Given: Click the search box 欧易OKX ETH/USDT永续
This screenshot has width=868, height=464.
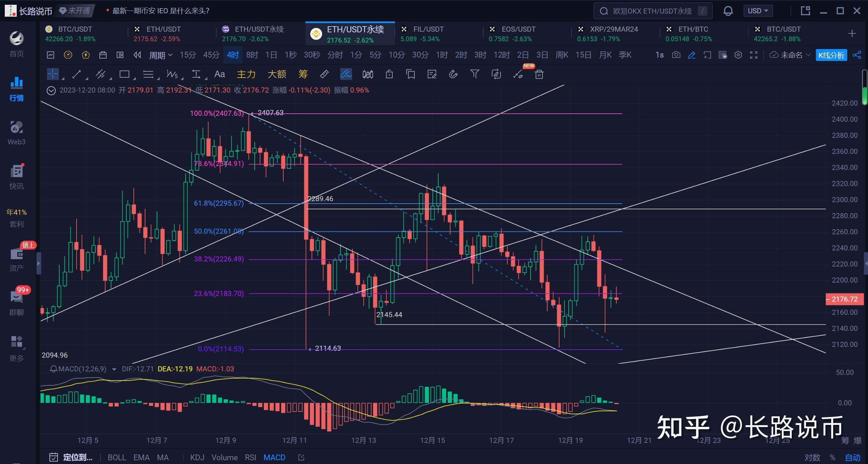Looking at the screenshot, I should coord(653,11).
